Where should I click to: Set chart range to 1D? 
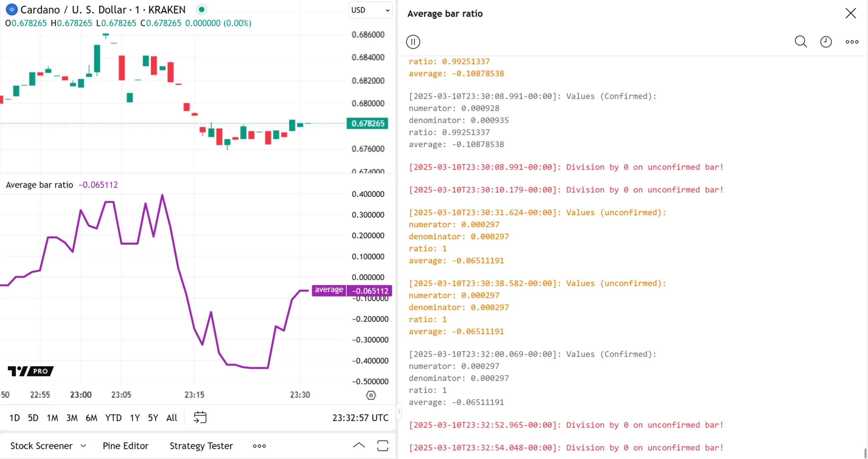(14, 418)
